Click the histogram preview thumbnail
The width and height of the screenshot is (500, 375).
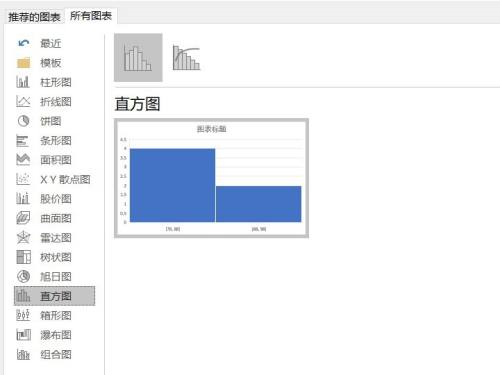point(211,178)
